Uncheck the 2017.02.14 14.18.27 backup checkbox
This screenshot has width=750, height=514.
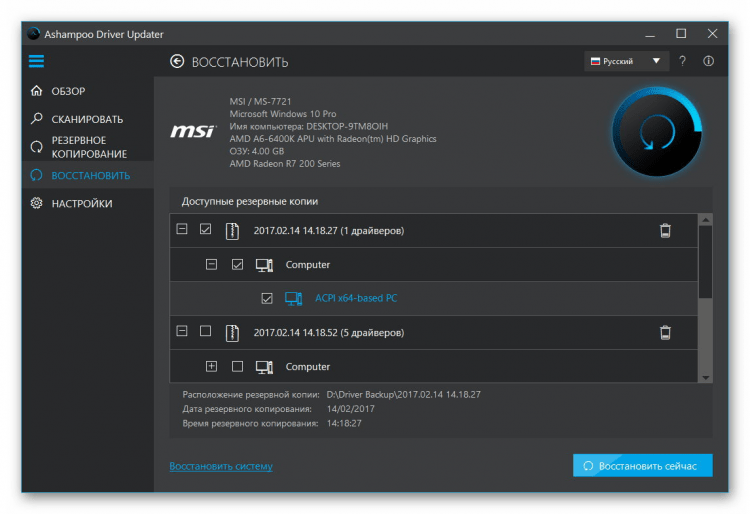[206, 231]
